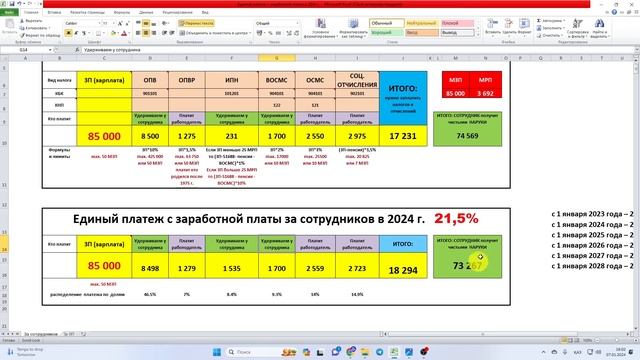640x360 pixels.
Task: Open the Name Box dropdown arrow
Action: tap(50, 50)
